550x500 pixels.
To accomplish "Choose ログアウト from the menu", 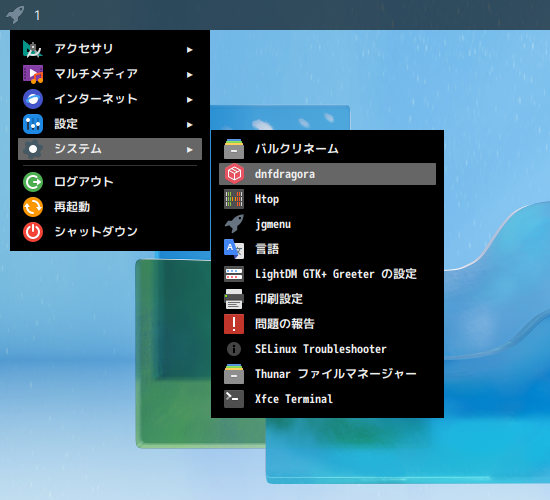I will [110, 182].
